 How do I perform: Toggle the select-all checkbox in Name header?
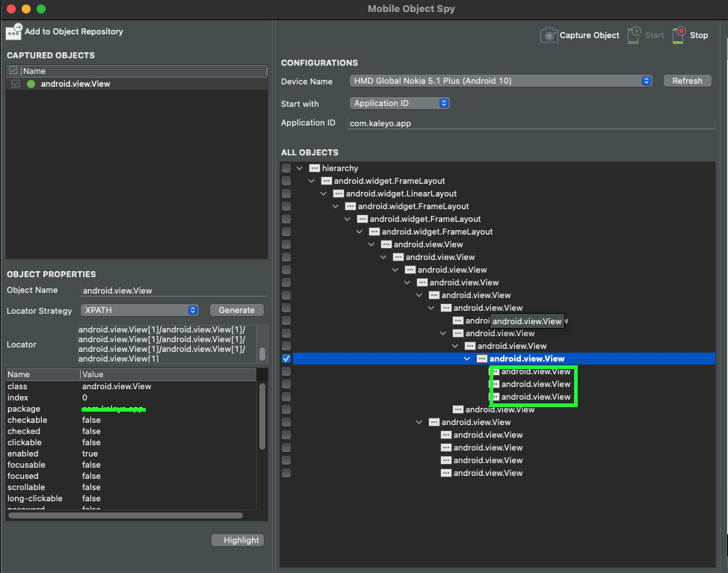[x=13, y=71]
